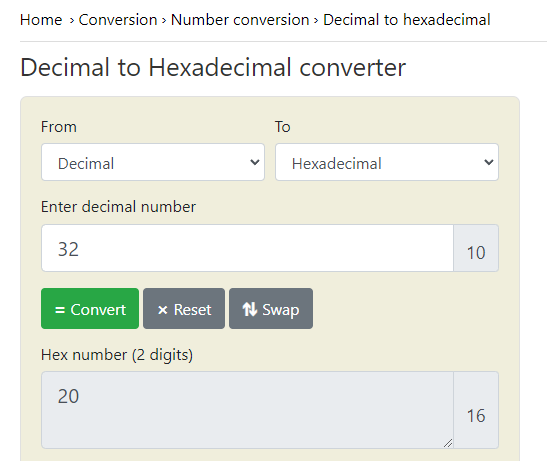The width and height of the screenshot is (547, 461).
Task: Click the Decimal to Hexadecimal converter heading
Action: (213, 67)
